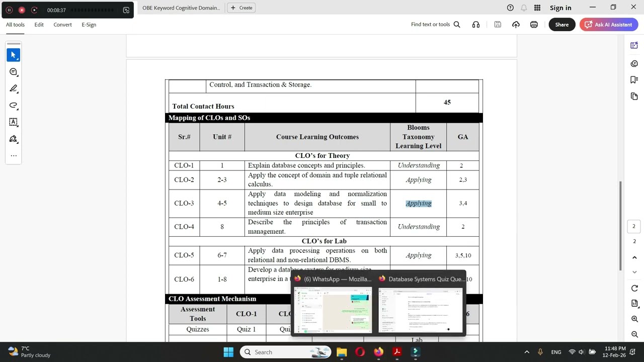Click the CLO-5 row label
This screenshot has height=362, width=644.
pos(184,255)
